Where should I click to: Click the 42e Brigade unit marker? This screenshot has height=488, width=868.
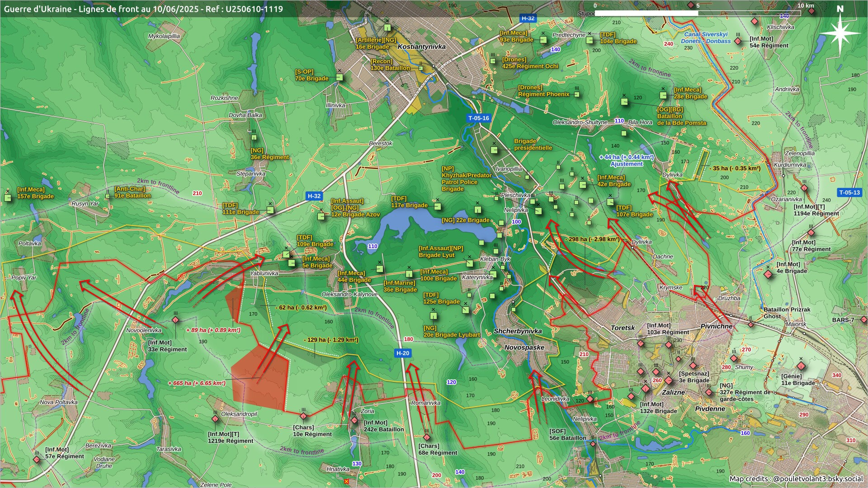click(x=583, y=184)
